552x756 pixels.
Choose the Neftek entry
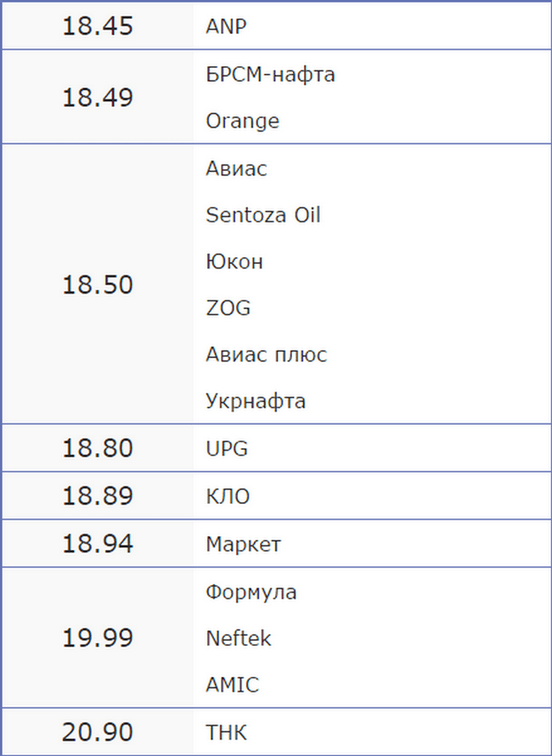click(x=239, y=637)
